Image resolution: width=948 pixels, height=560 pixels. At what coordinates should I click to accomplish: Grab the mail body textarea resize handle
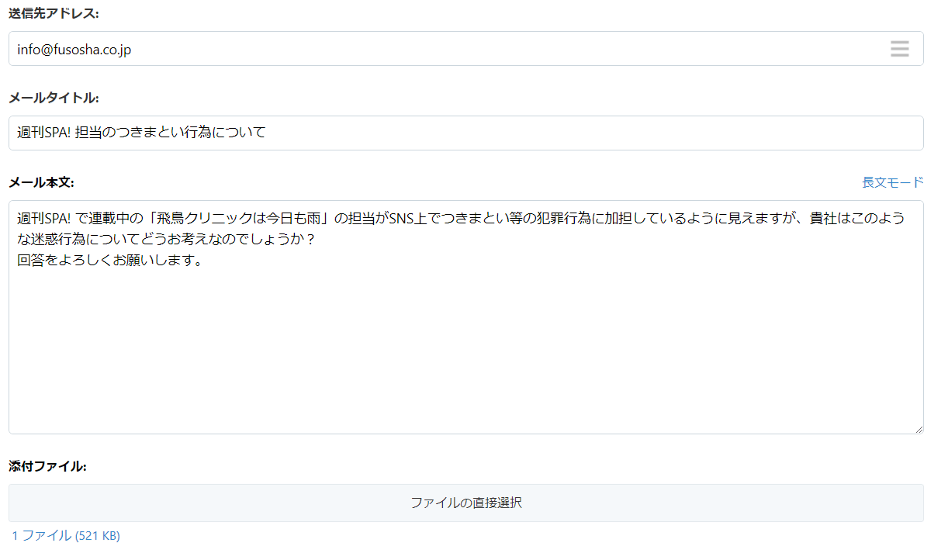pyautogui.click(x=919, y=429)
